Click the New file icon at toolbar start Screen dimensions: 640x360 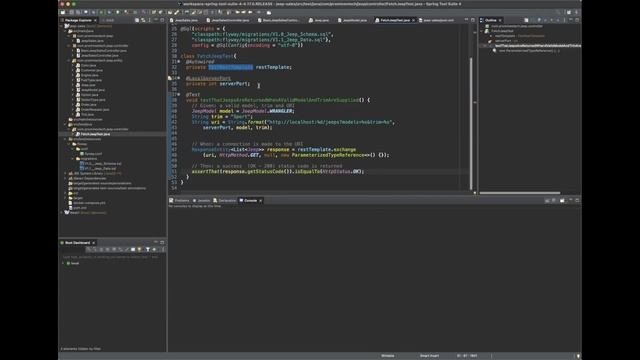point(62,12)
